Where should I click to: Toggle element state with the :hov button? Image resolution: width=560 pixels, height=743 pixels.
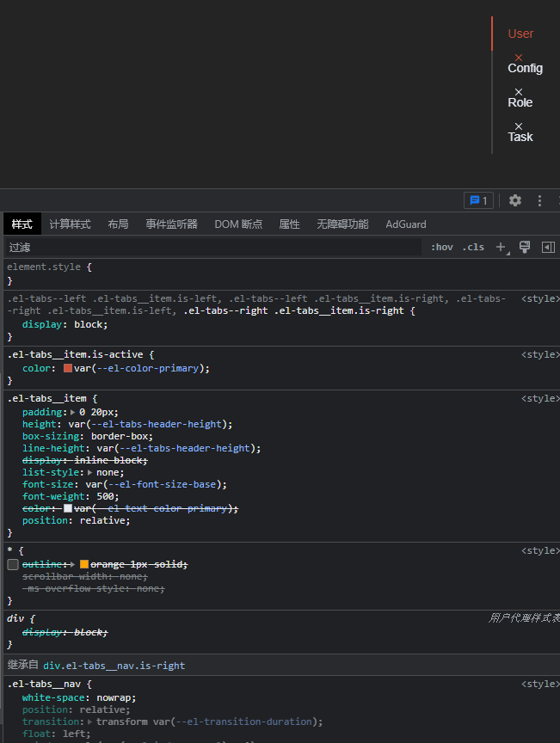coord(441,247)
